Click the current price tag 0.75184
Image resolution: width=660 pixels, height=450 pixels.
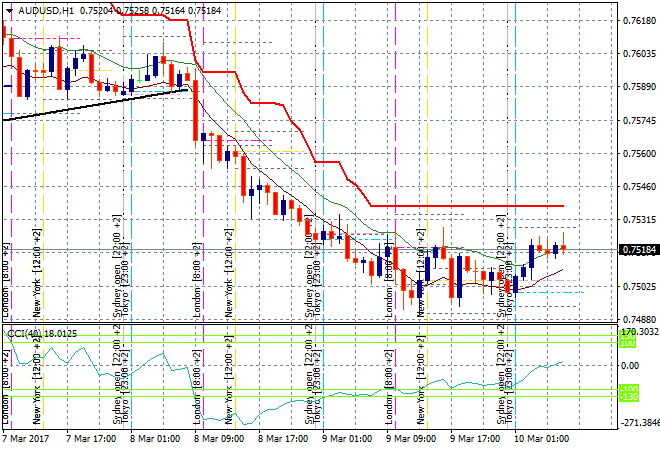point(637,250)
